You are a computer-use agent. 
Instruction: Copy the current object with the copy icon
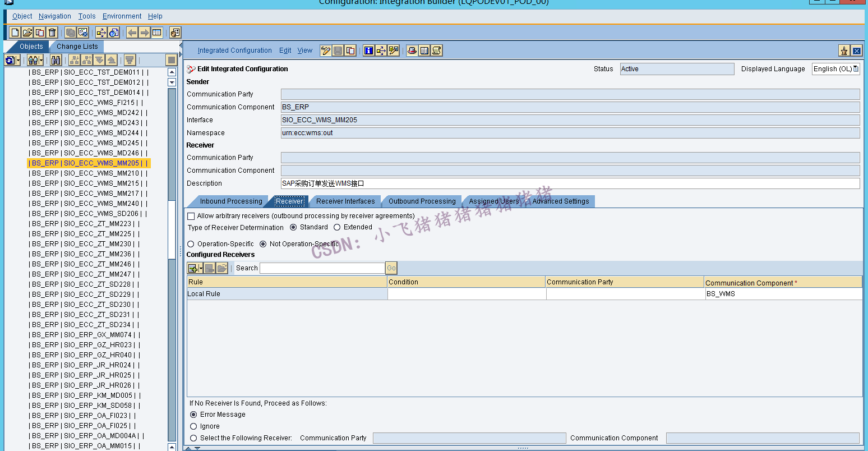click(39, 33)
